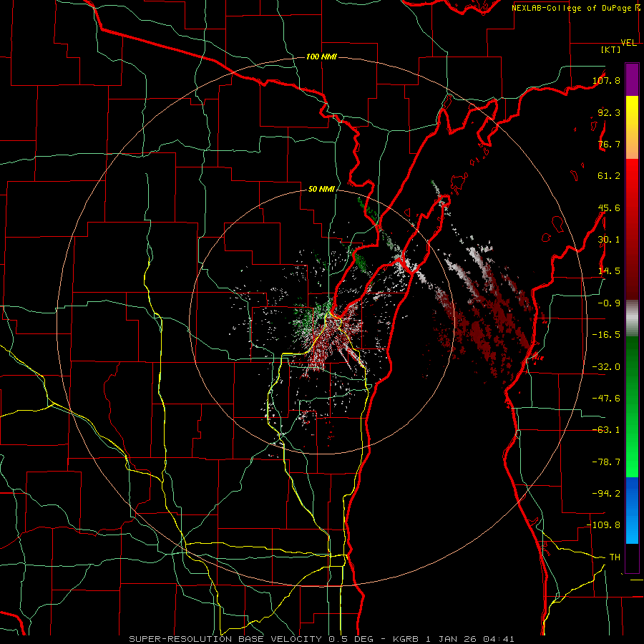This screenshot has height=644, width=644.
Task: Click the -0.9 velocity scale value
Action: click(609, 303)
